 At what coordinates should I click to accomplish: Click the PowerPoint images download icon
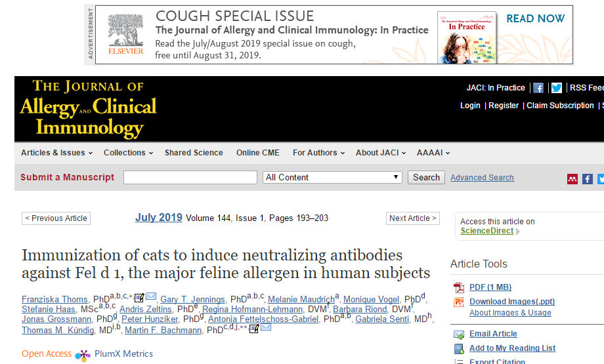point(459,302)
